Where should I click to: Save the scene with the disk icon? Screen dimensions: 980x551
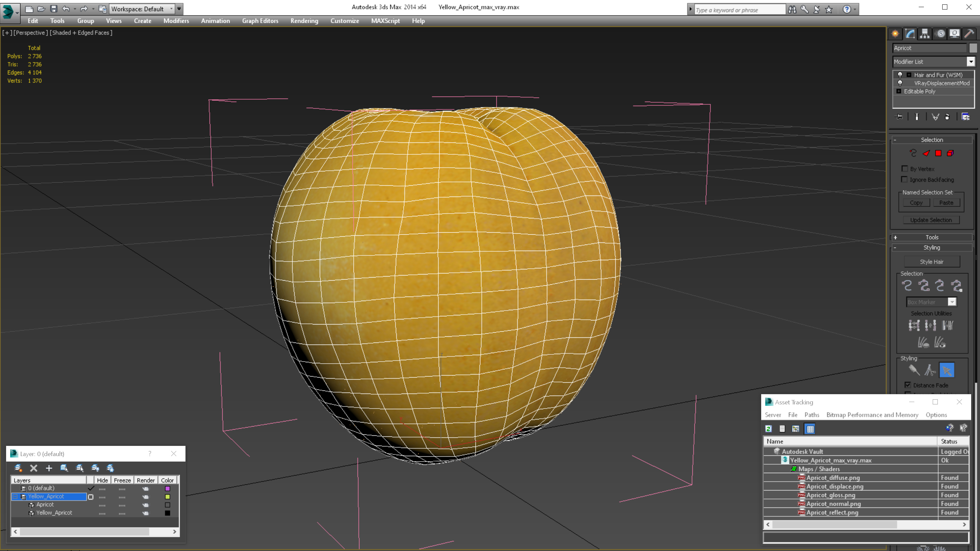pos(54,9)
